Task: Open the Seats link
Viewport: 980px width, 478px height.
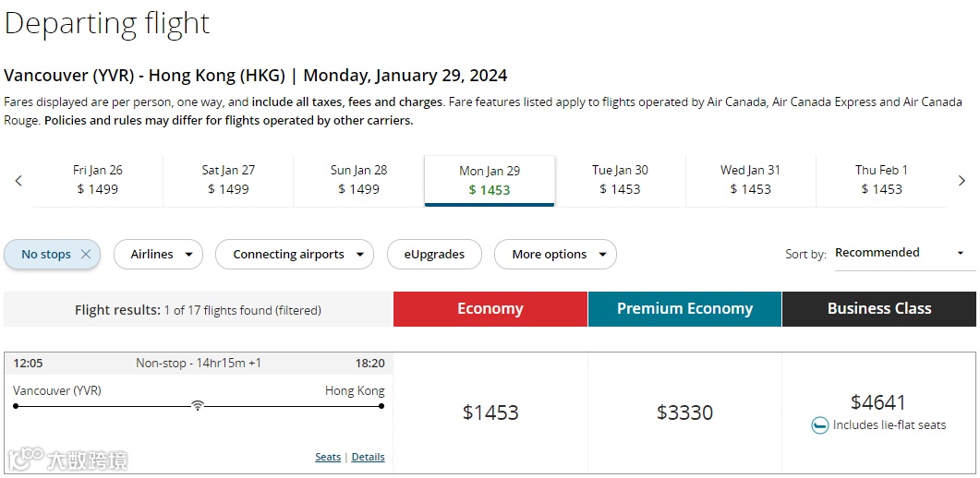Action: coord(328,457)
